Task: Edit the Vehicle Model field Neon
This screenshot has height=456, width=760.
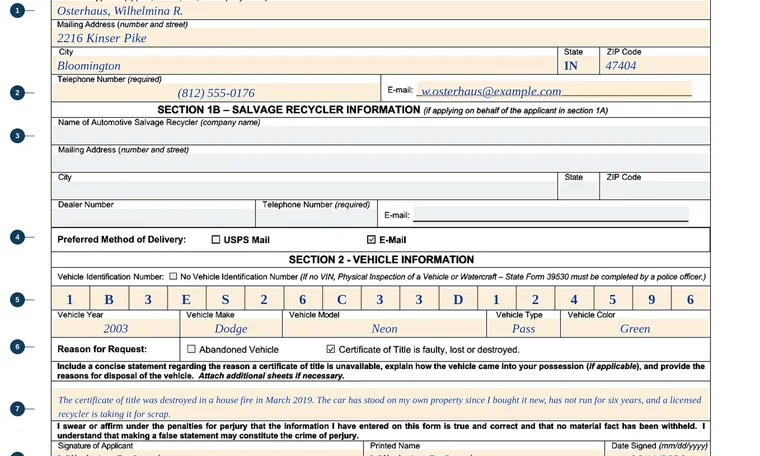Action: pos(384,328)
